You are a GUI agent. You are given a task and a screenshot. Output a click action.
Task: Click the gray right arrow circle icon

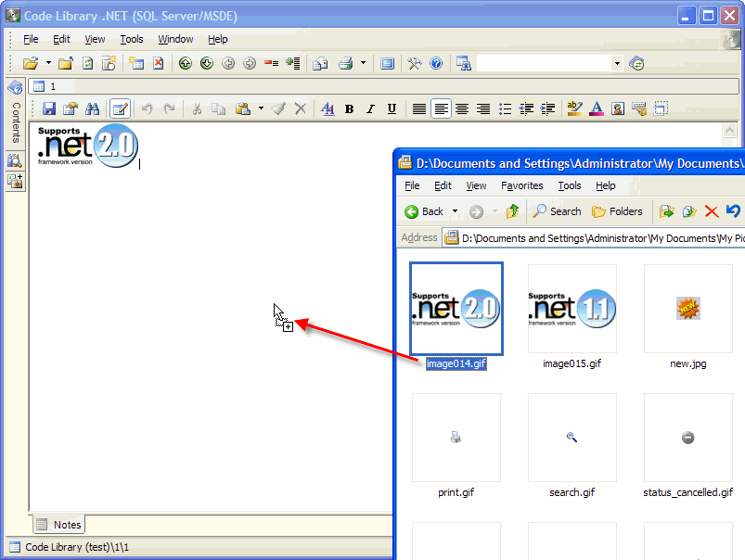250,63
